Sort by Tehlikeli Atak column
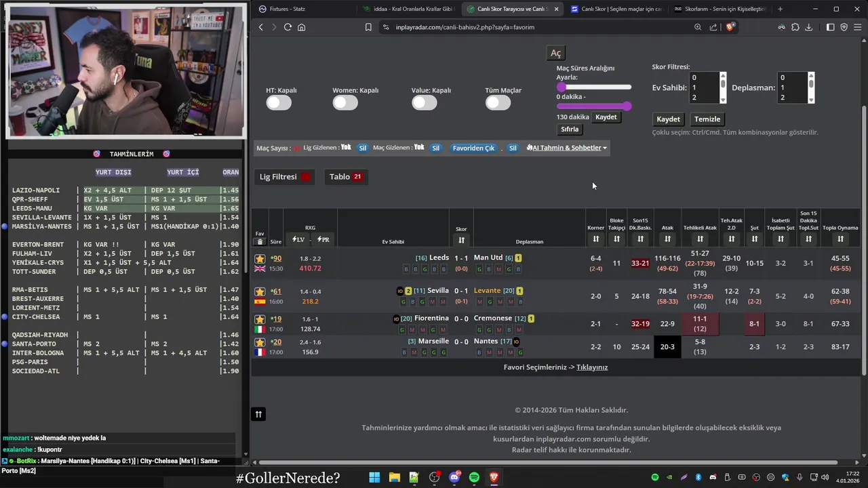Screen dimensions: 868x488 pos(700,239)
